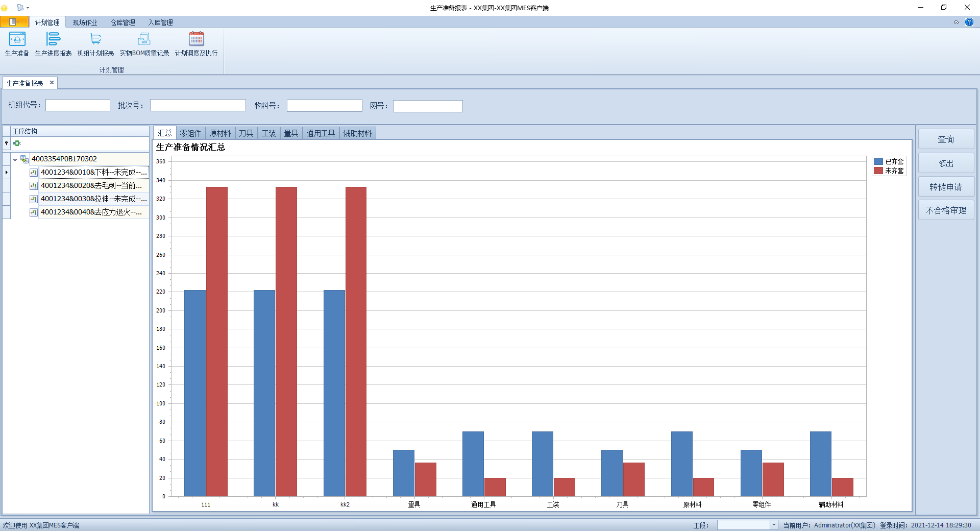
Task: Select the 辅助材料 tab
Action: tap(357, 133)
